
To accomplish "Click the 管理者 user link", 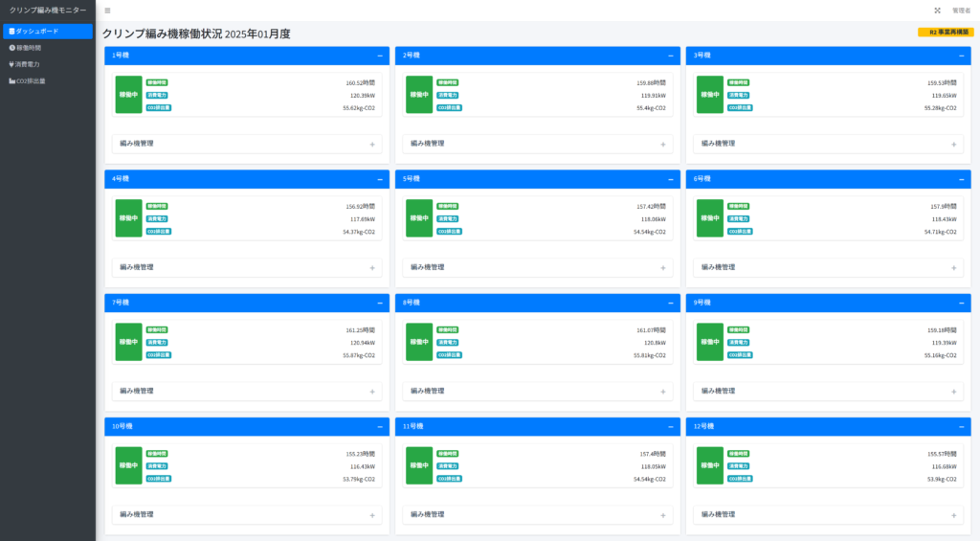I will tap(962, 11).
